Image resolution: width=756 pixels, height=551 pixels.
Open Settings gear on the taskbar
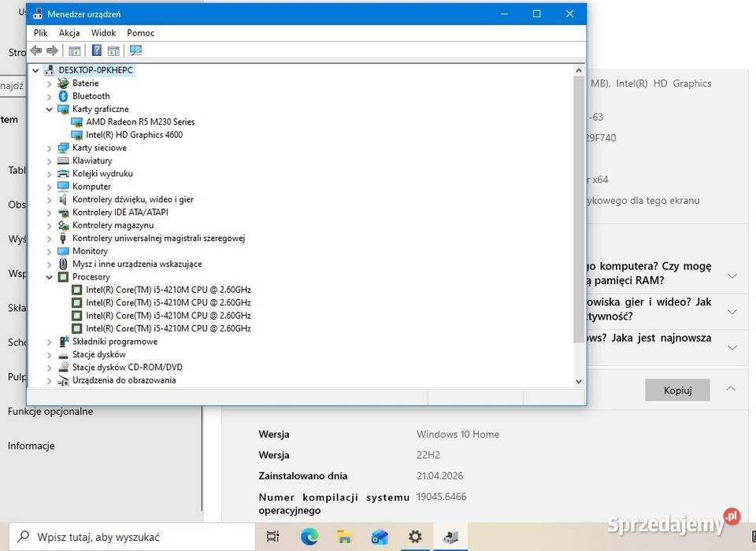click(415, 537)
